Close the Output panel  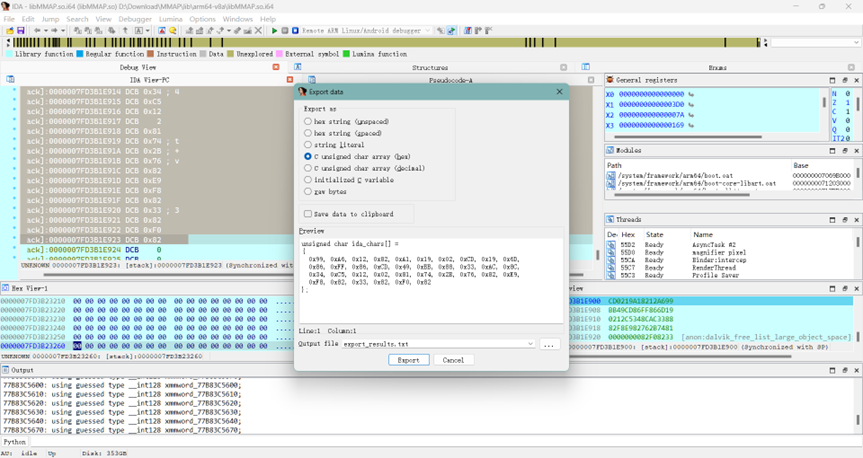856,370
